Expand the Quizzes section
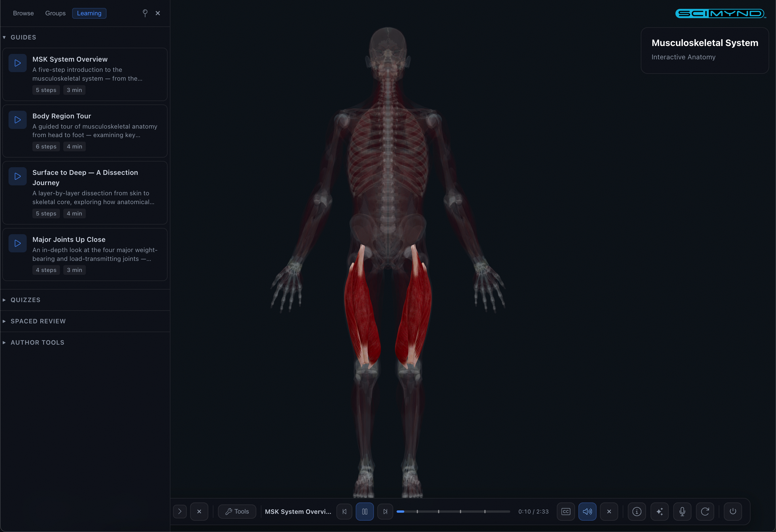Screen dimensions: 776x532 25,300
